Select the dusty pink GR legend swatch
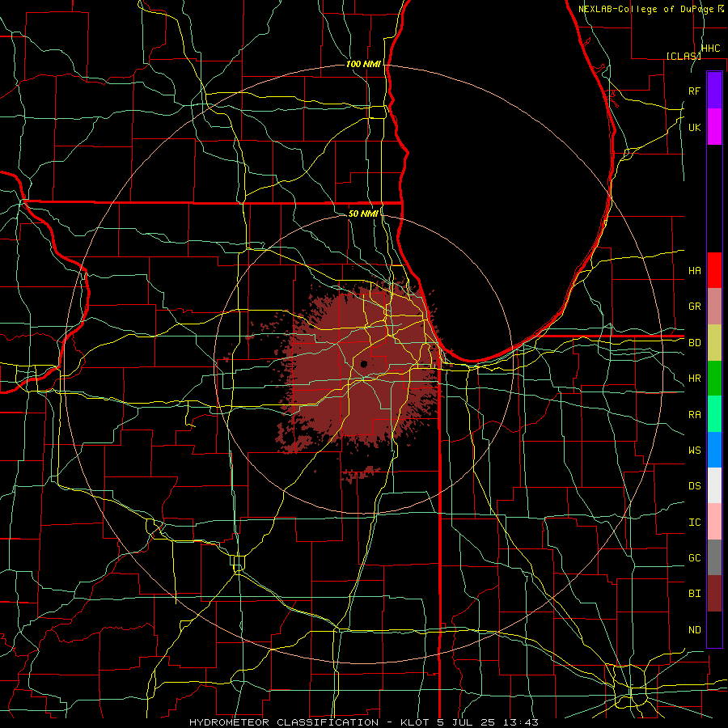This screenshot has width=728, height=728. pos(714,307)
